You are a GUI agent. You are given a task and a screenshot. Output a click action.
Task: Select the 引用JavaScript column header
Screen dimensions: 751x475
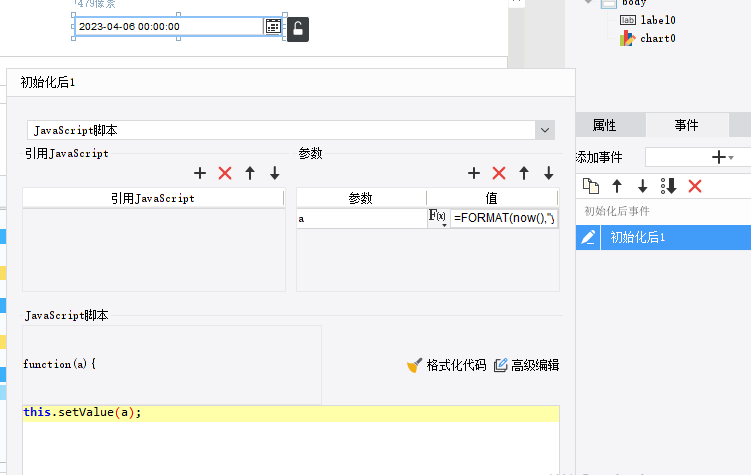(x=153, y=198)
